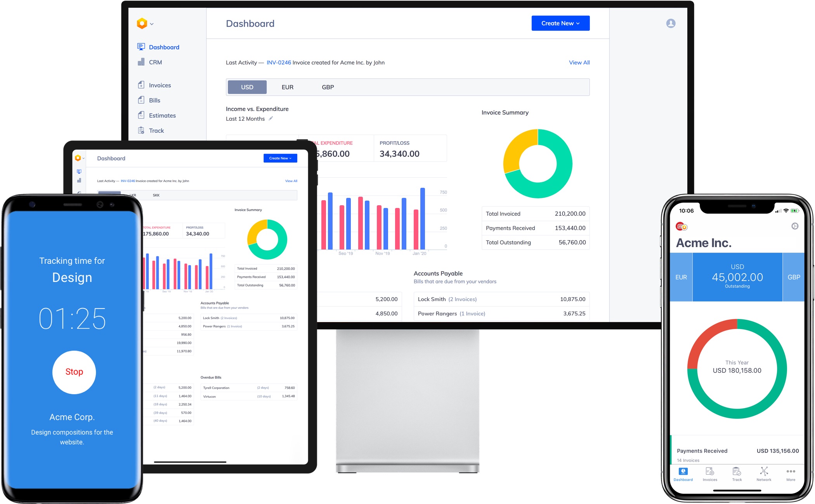Click the CRM building icon in desktop sidebar
This screenshot has height=504, width=815.
tap(141, 62)
